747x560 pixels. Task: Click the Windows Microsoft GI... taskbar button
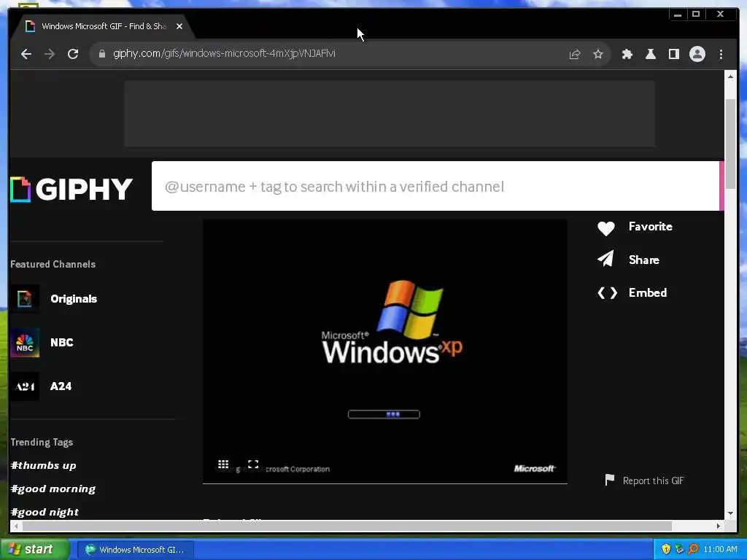(135, 550)
